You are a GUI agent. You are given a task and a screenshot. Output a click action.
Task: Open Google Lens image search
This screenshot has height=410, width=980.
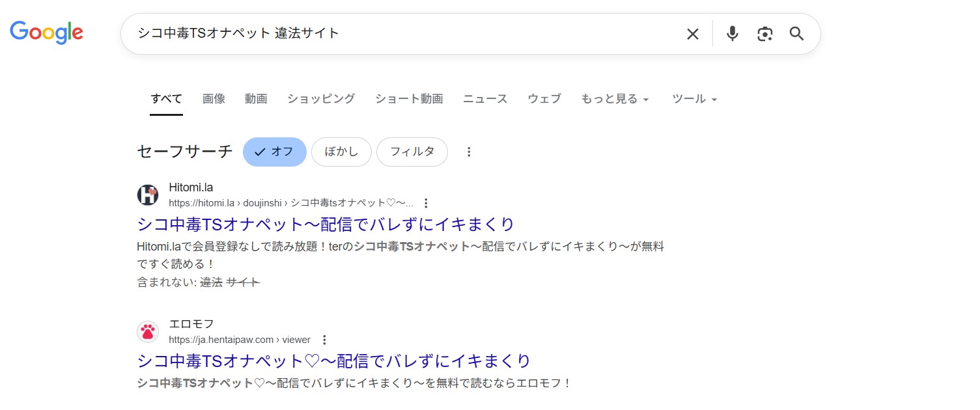(x=764, y=33)
